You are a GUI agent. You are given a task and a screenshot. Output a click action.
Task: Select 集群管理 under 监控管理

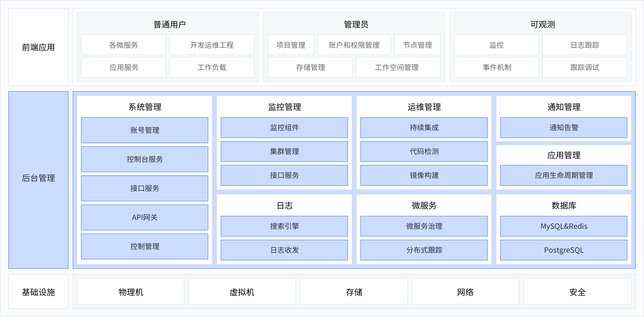click(284, 151)
